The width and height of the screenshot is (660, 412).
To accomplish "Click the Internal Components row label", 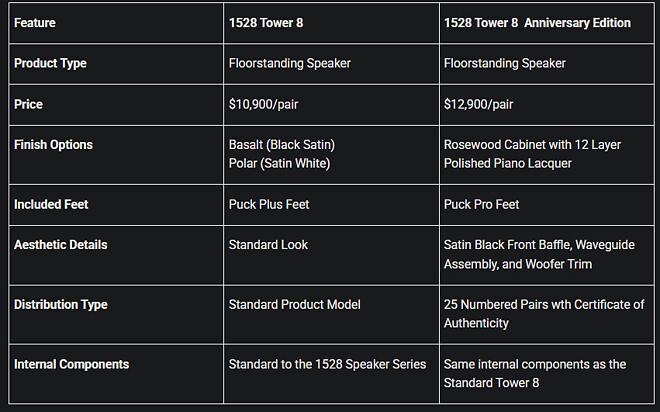I will 71,364.
